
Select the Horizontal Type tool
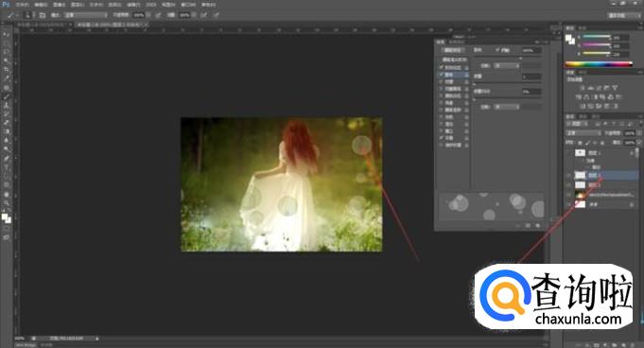pyautogui.click(x=7, y=166)
